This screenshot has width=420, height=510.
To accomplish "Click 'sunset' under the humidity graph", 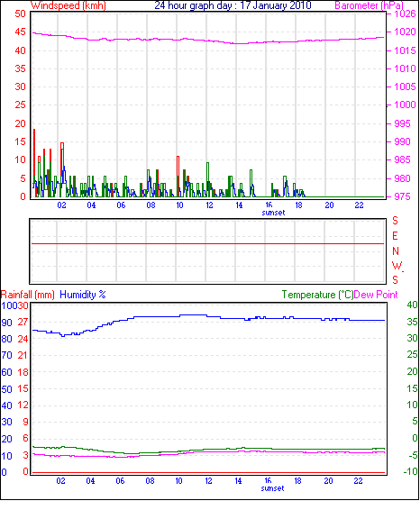I will [x=272, y=488].
